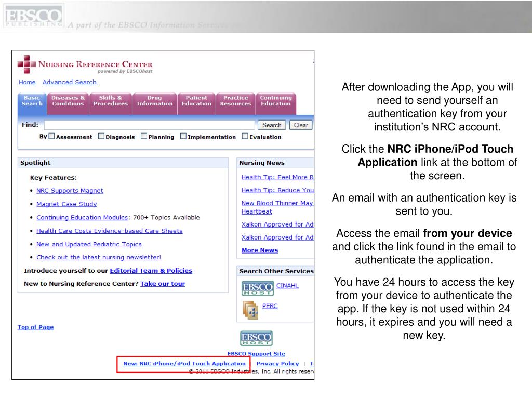Click the EBSCOhost logo next to CINAHL
Screen dimensions: 532x399
tap(258, 288)
